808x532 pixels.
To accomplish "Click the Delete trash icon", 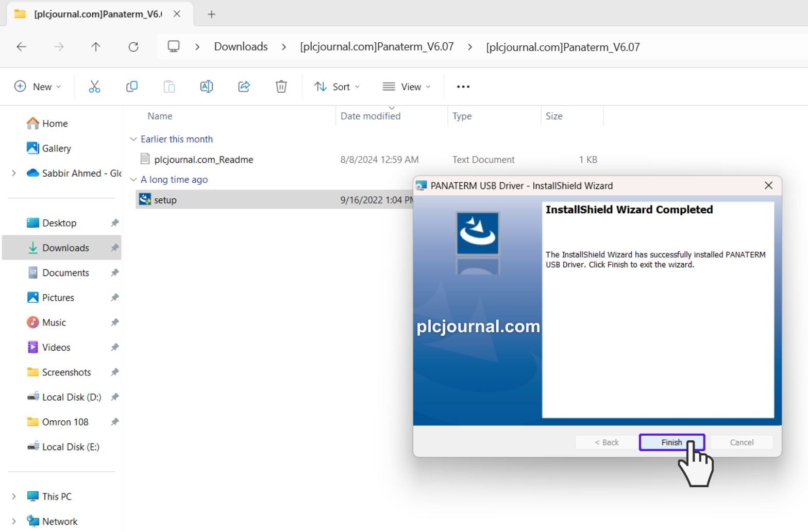I will pyautogui.click(x=281, y=87).
